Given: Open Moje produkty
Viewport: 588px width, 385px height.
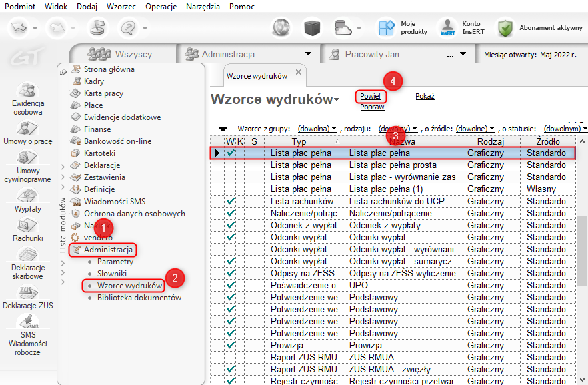Looking at the screenshot, I should pyautogui.click(x=403, y=28).
